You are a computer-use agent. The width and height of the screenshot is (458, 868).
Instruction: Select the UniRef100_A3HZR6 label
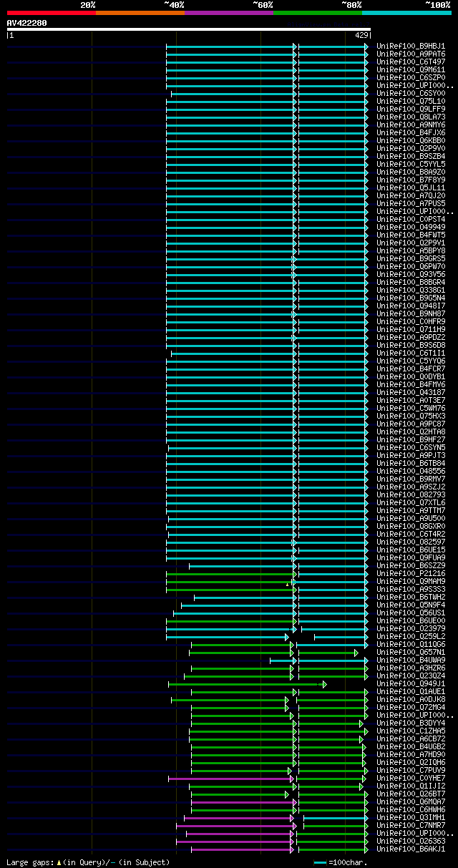coord(411,668)
